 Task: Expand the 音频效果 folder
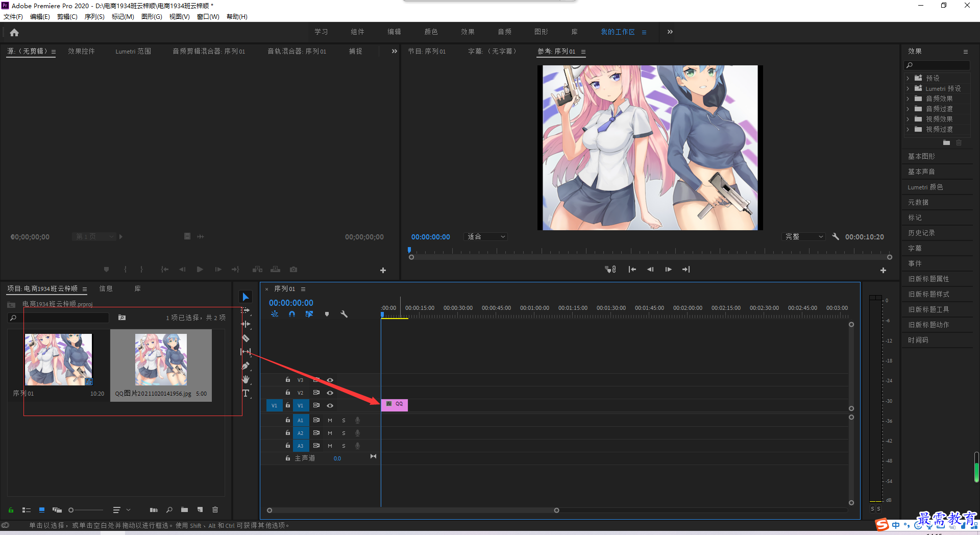coord(908,99)
